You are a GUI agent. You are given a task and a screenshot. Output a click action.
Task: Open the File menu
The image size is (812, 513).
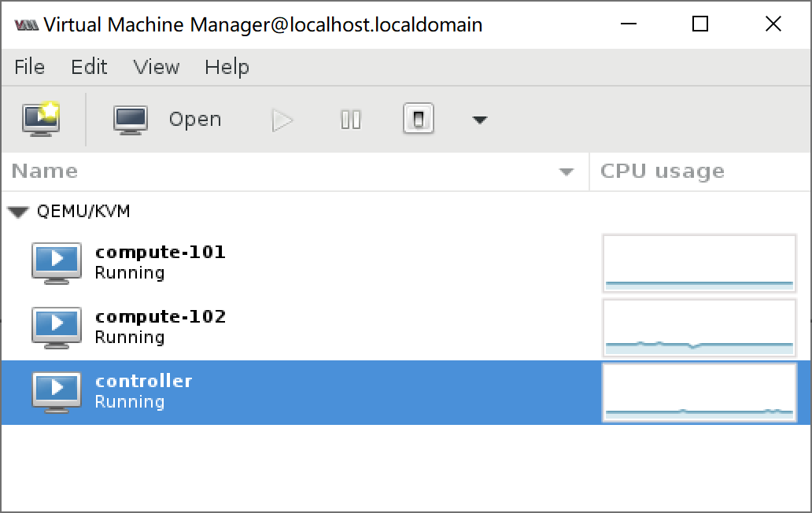tap(30, 67)
